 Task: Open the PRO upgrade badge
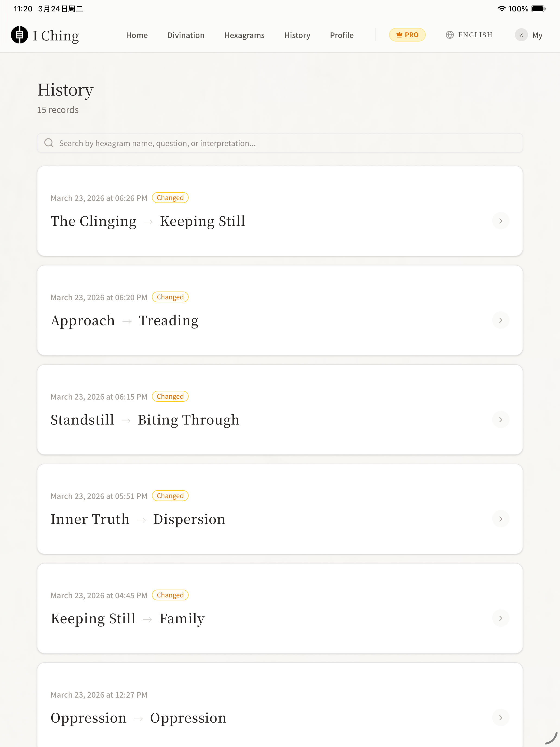(408, 35)
